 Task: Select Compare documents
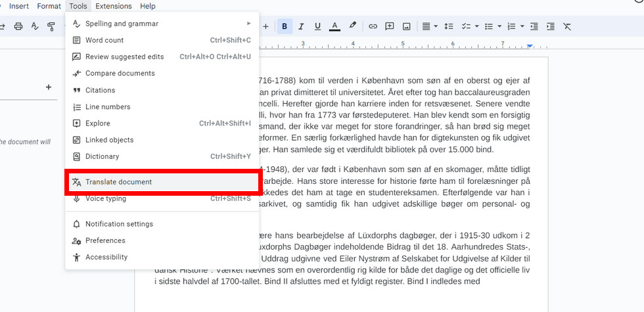point(162,74)
